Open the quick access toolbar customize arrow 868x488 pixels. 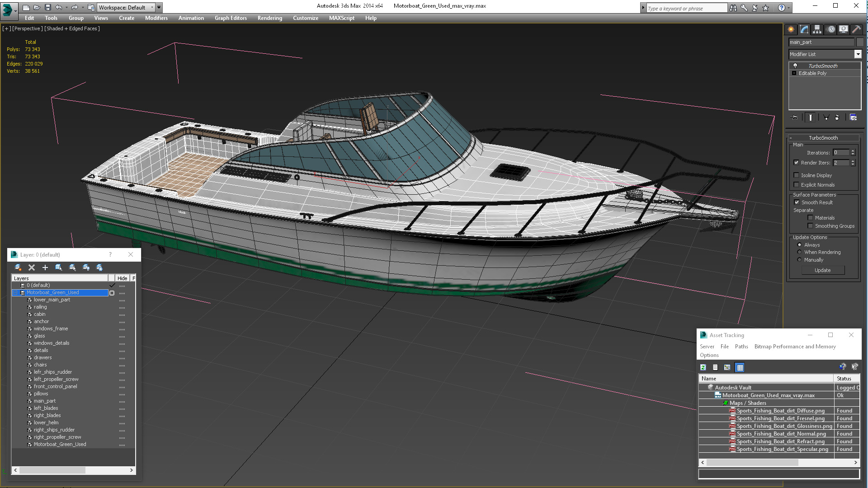(x=159, y=7)
